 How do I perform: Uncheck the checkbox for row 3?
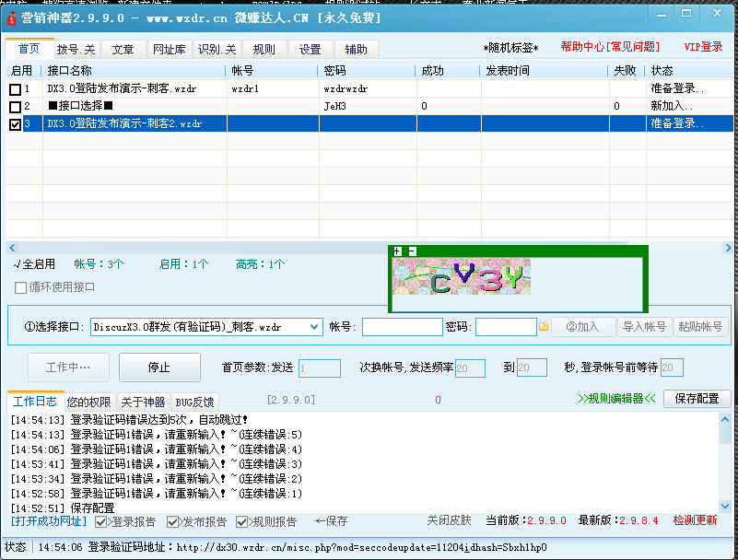pos(15,124)
